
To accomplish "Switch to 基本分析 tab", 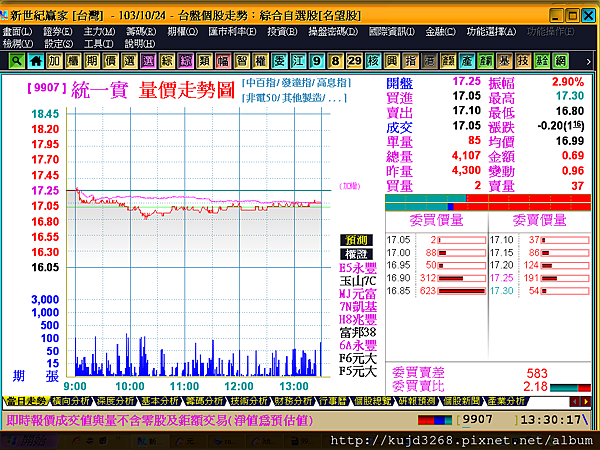I will 160,401.
